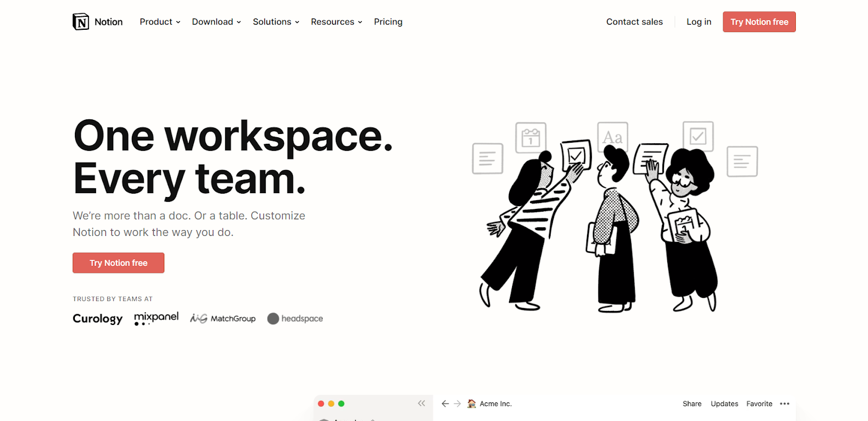The height and width of the screenshot is (421, 868).
Task: Click the back arrow in the app preview
Action: (x=445, y=404)
